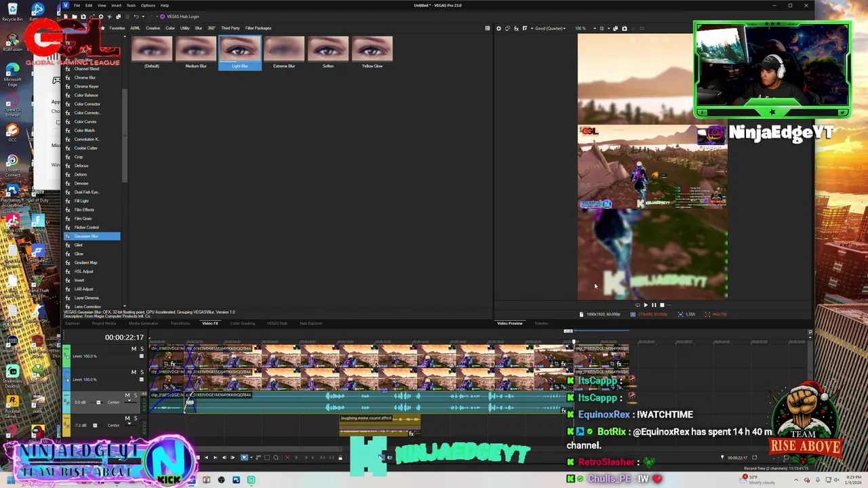Open the File menu
The width and height of the screenshot is (868, 488).
pyautogui.click(x=77, y=5)
